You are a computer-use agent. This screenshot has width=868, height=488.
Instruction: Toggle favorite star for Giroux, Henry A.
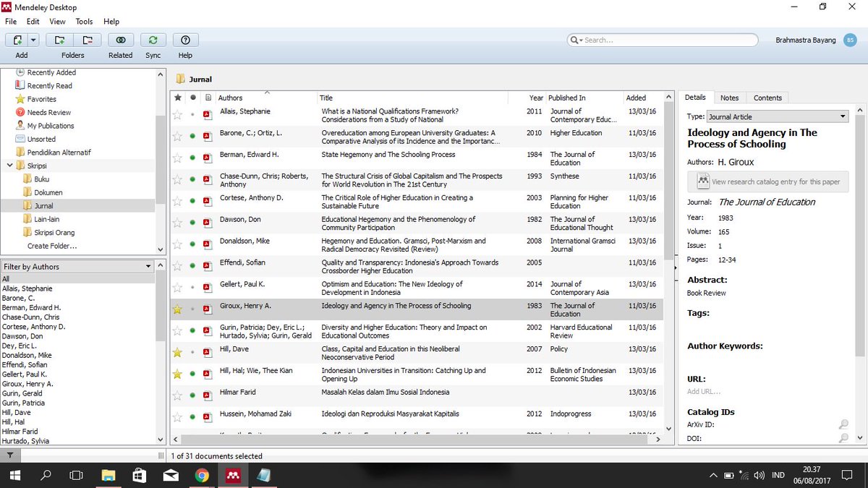pos(177,309)
